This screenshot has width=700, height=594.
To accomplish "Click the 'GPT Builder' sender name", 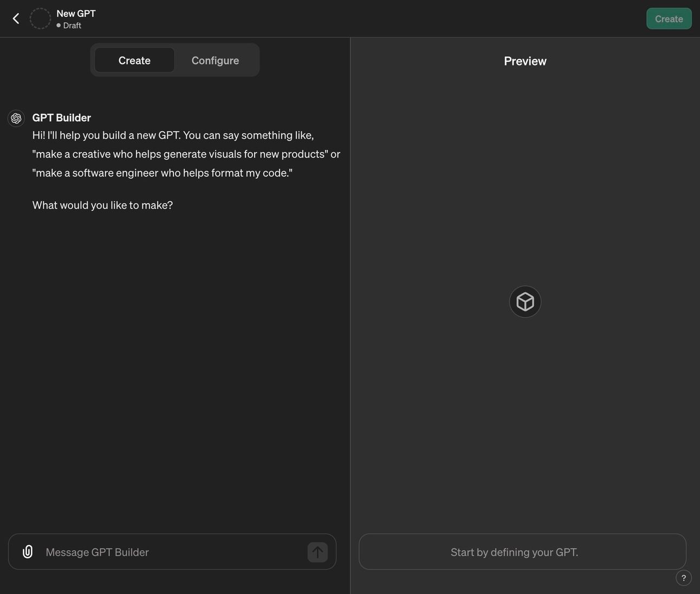I will pyautogui.click(x=61, y=118).
